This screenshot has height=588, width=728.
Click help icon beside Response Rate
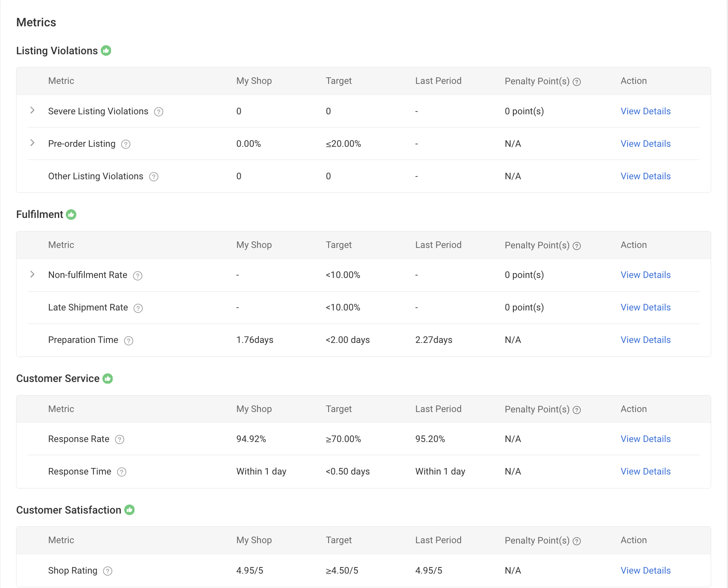tap(120, 440)
